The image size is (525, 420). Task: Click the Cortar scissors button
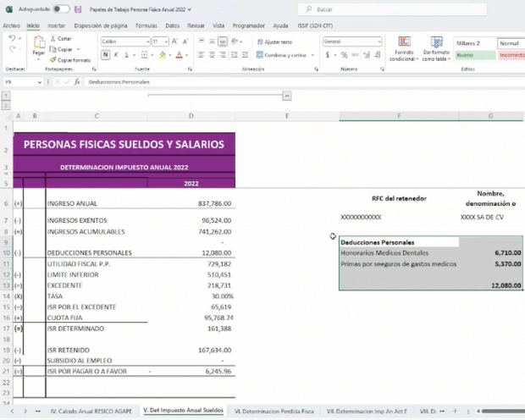(61, 38)
